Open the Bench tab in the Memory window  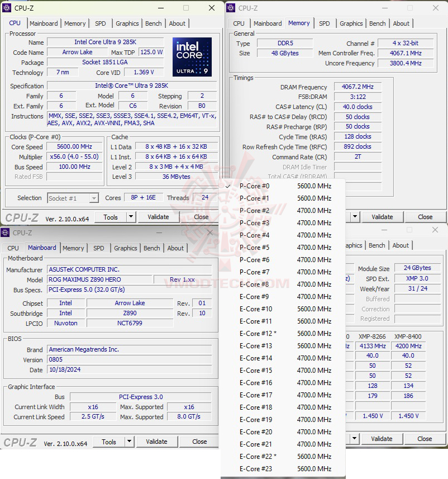click(378, 23)
